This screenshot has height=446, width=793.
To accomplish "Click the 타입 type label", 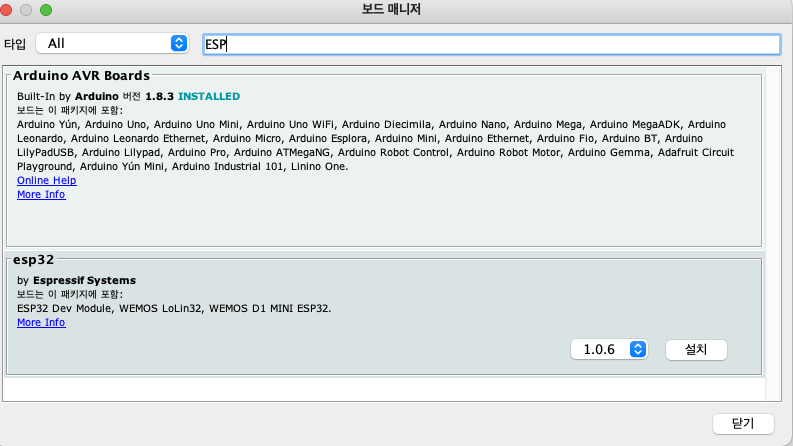I will pyautogui.click(x=15, y=44).
